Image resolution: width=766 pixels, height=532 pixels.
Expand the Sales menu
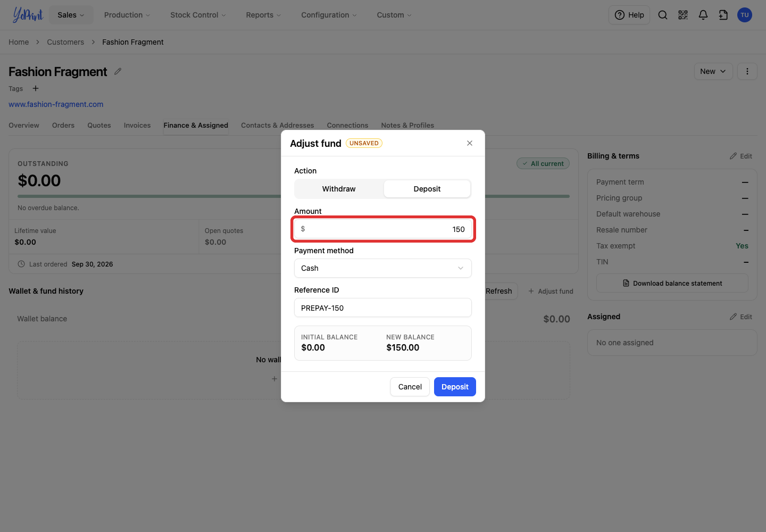(71, 15)
